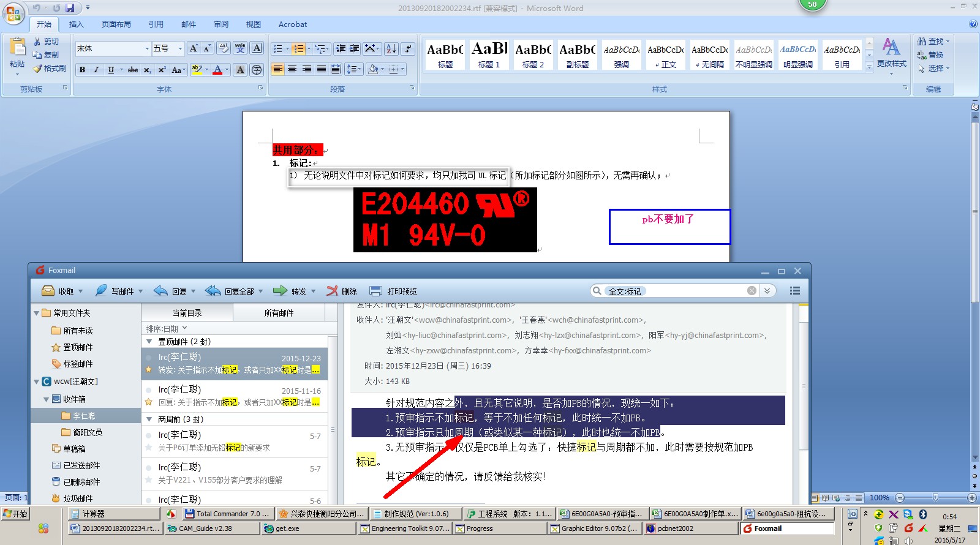The height and width of the screenshot is (545, 980).
Task: Cut selection with the scissors (剪切) button
Action: (x=47, y=42)
